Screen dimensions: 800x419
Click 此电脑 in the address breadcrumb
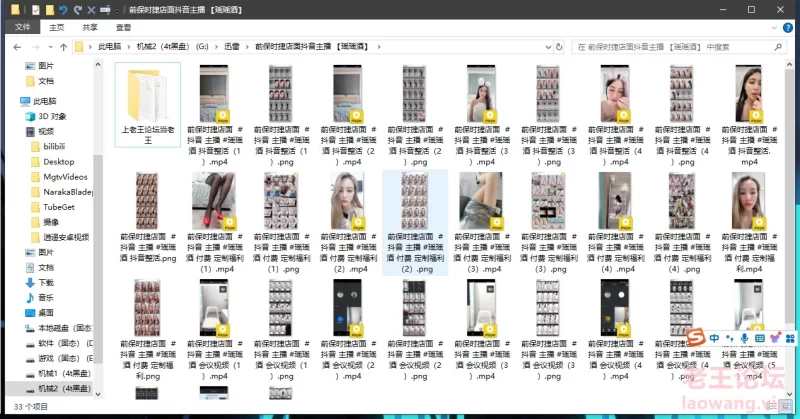pyautogui.click(x=109, y=46)
